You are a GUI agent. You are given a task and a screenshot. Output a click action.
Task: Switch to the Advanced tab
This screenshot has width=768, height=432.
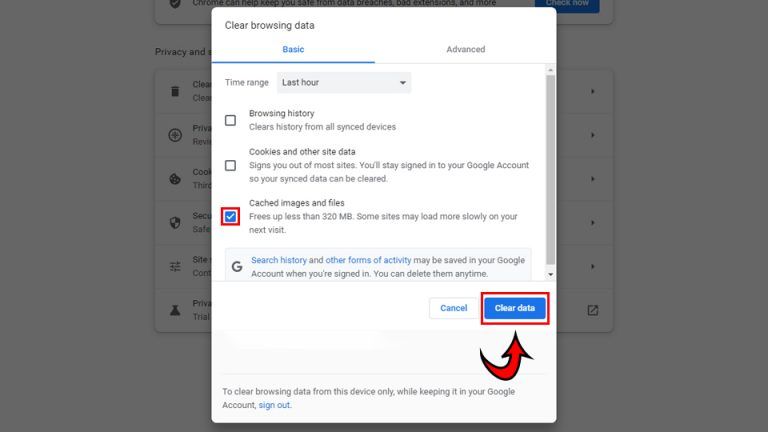click(x=465, y=49)
